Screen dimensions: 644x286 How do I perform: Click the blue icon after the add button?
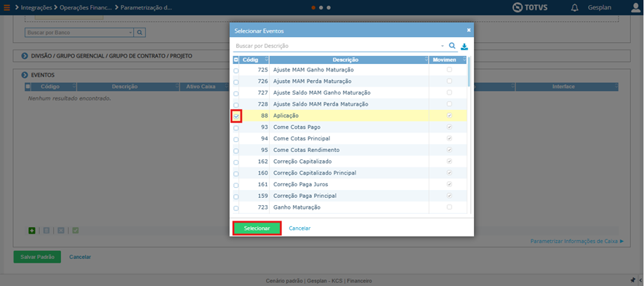tap(47, 231)
